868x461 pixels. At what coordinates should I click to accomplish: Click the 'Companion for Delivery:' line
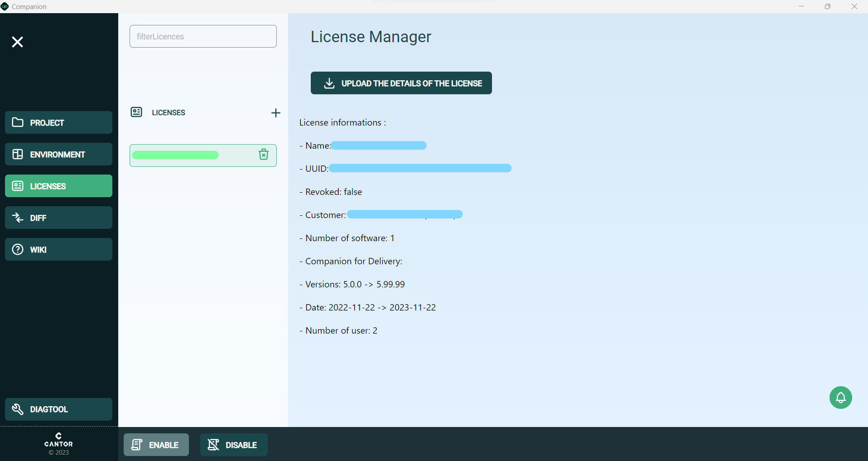coord(351,261)
